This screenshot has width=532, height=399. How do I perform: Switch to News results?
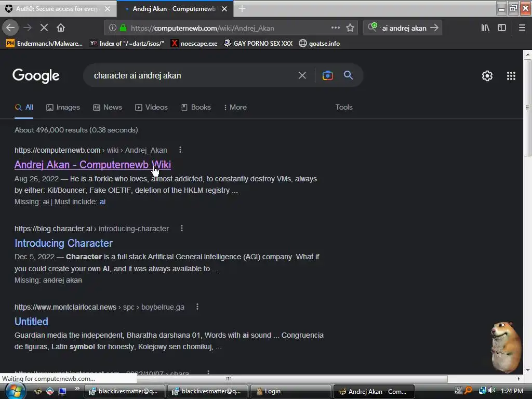pos(108,107)
